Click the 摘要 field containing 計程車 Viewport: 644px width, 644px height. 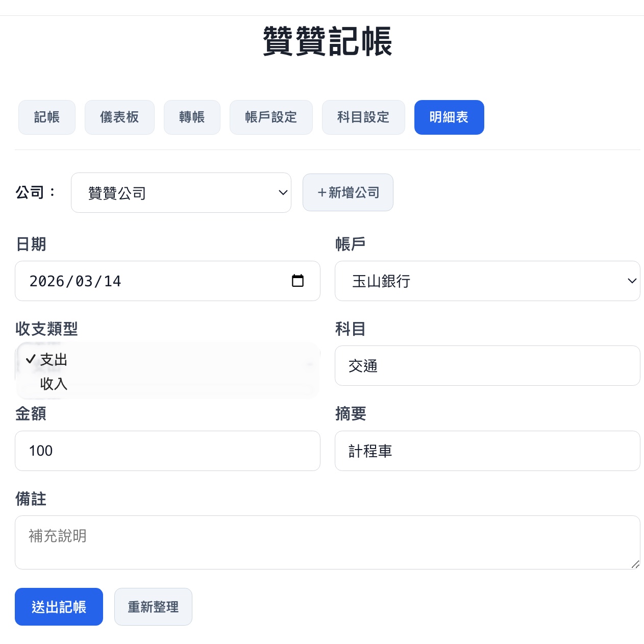(487, 451)
